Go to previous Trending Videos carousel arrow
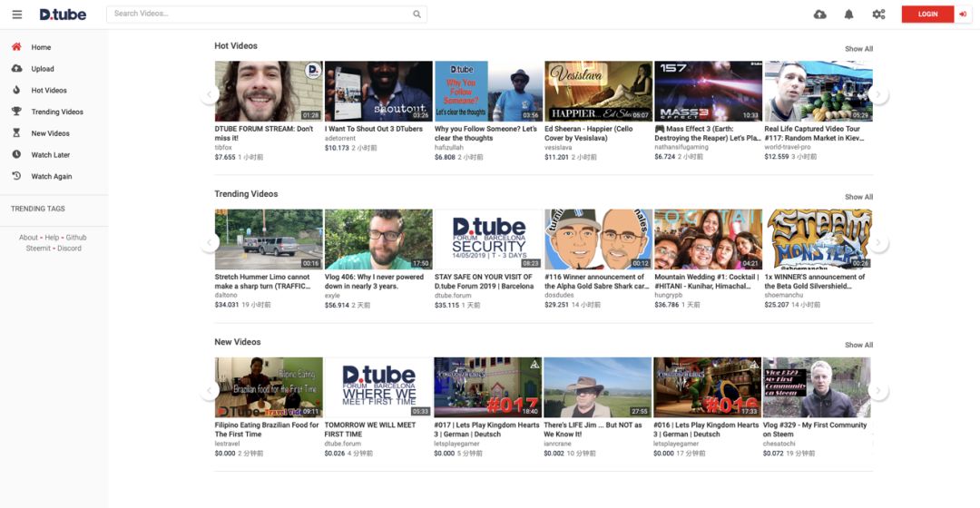The width and height of the screenshot is (980, 508). (x=209, y=242)
